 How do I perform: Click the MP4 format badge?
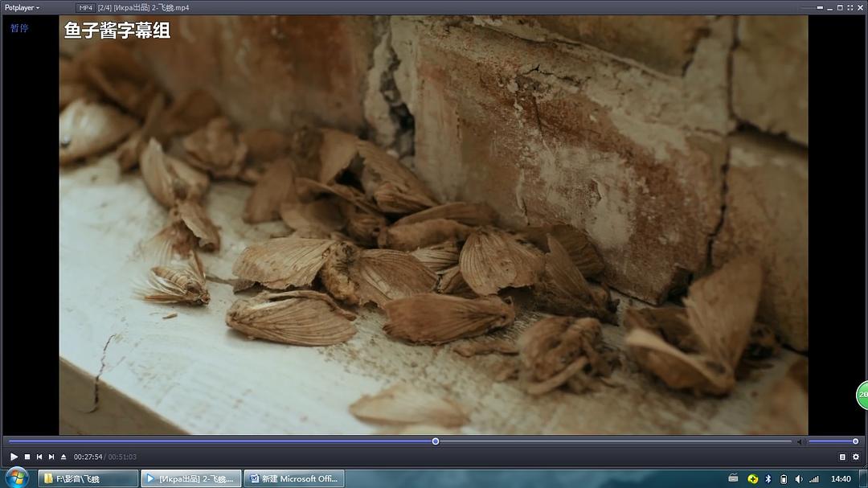tap(86, 7)
